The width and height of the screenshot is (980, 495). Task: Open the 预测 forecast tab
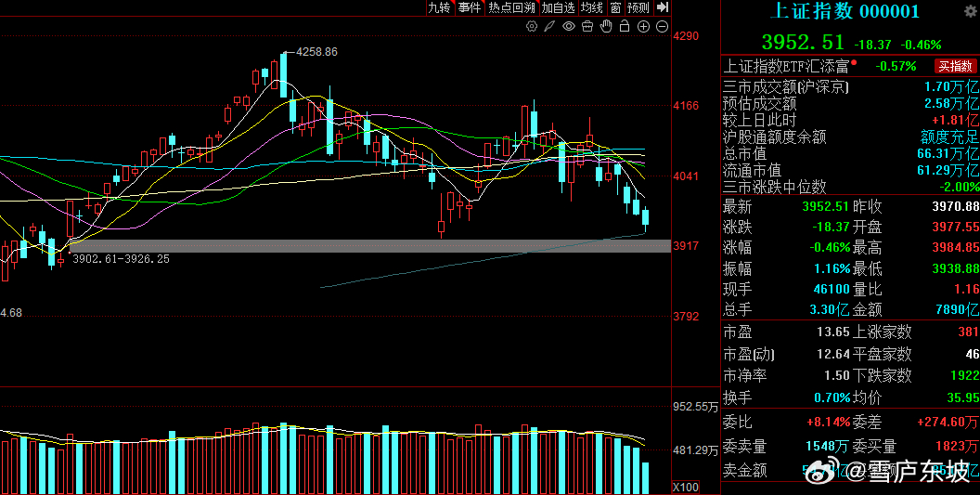pos(638,7)
